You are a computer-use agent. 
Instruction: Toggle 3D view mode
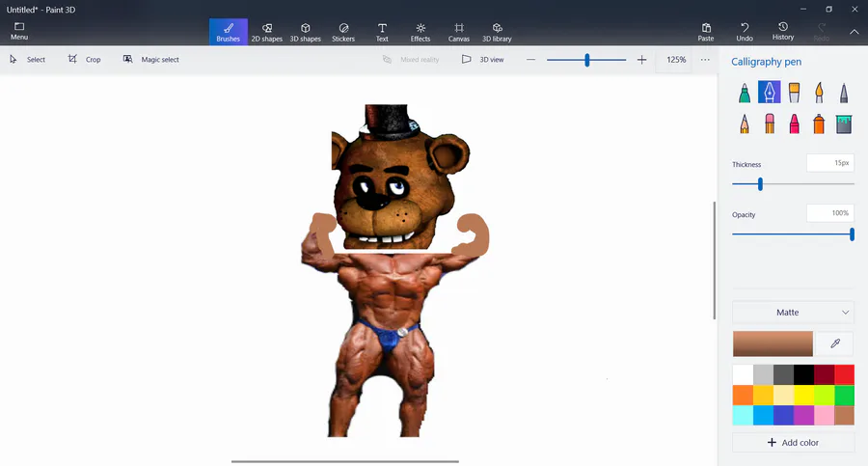(483, 59)
